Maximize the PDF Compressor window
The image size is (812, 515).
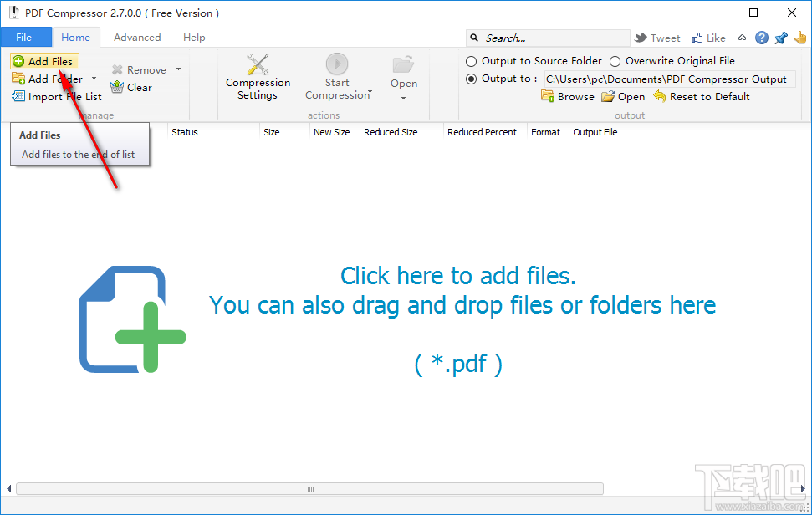point(753,13)
